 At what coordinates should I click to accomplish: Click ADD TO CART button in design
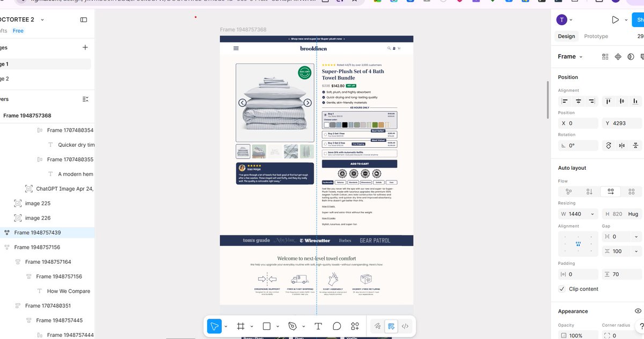coord(360,164)
